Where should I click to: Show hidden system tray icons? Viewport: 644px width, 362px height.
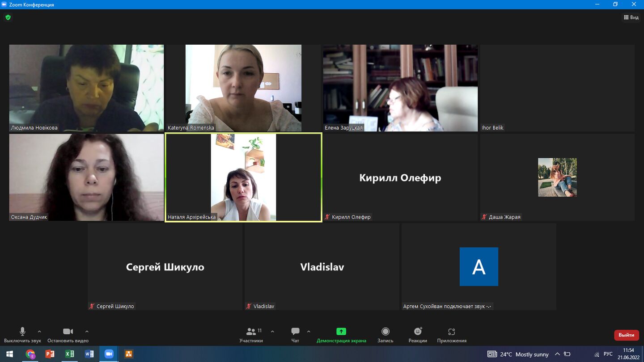(557, 354)
